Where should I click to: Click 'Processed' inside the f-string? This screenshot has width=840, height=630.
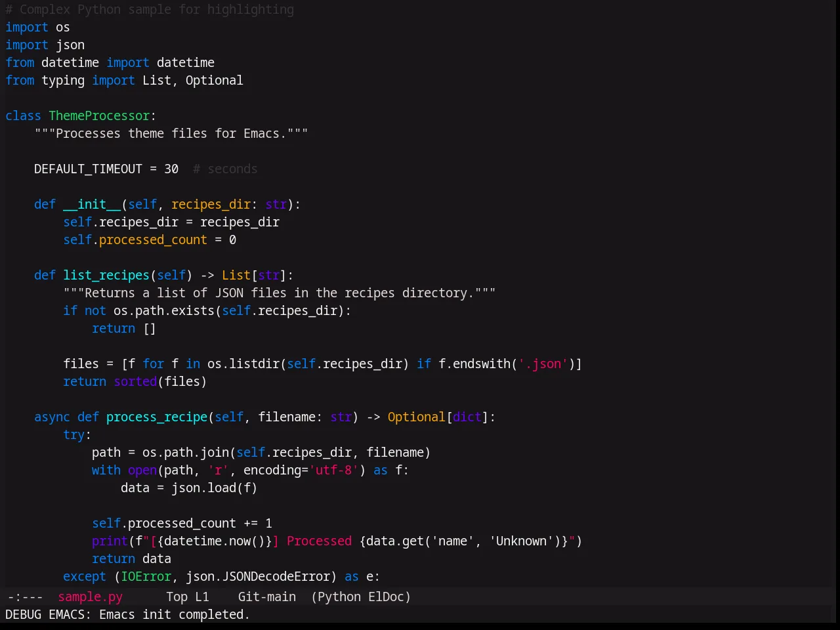tap(319, 541)
